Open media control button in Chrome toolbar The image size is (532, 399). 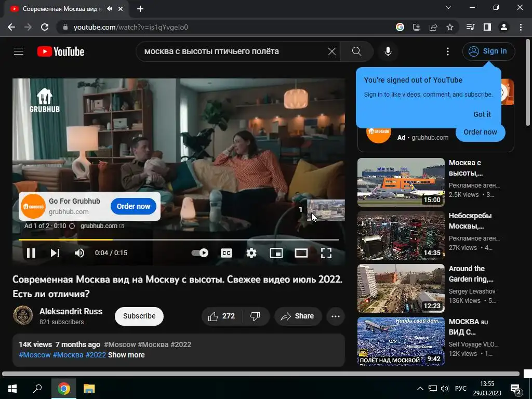pyautogui.click(x=470, y=27)
